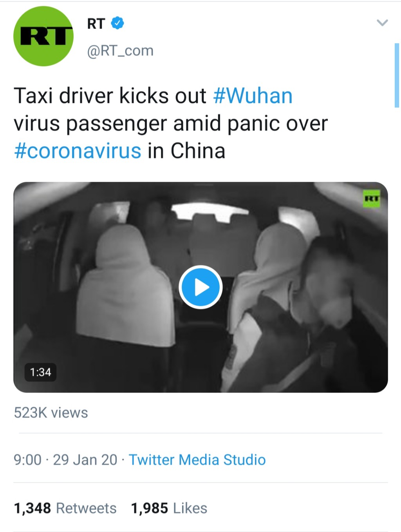401x532 pixels.
Task: Click the @RT_com handle
Action: click(x=120, y=51)
